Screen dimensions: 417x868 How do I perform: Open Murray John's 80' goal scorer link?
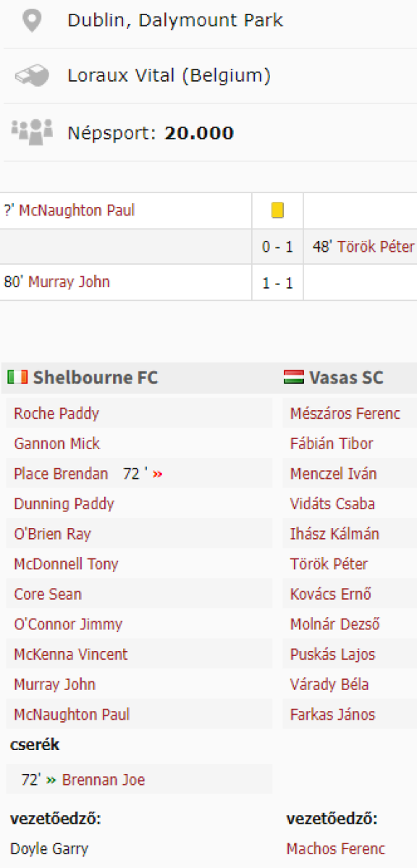(69, 282)
